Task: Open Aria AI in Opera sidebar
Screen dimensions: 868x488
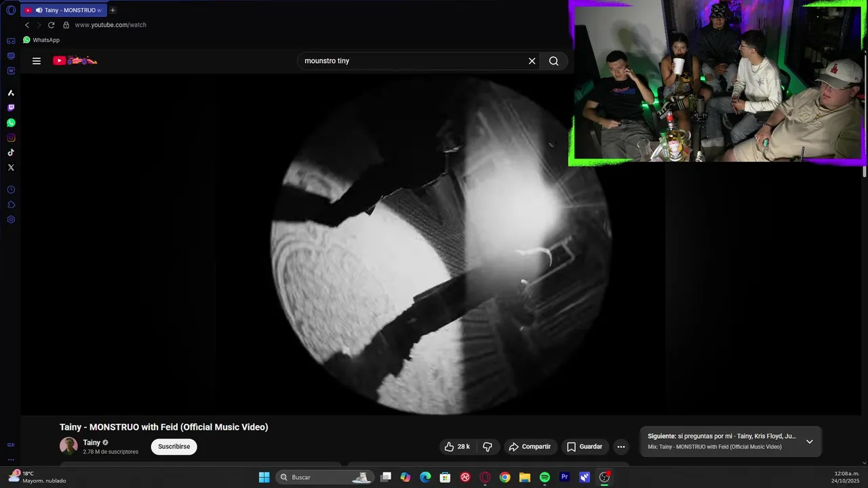Action: (x=11, y=93)
